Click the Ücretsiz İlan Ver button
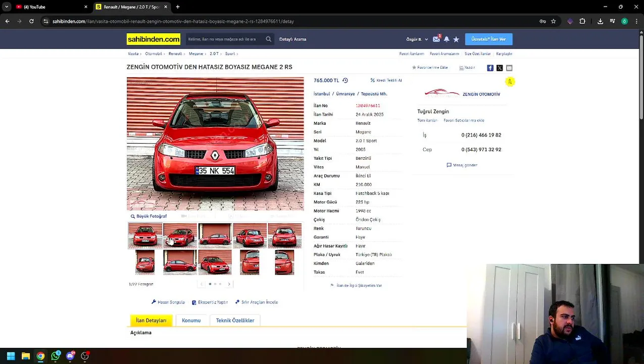 point(488,39)
